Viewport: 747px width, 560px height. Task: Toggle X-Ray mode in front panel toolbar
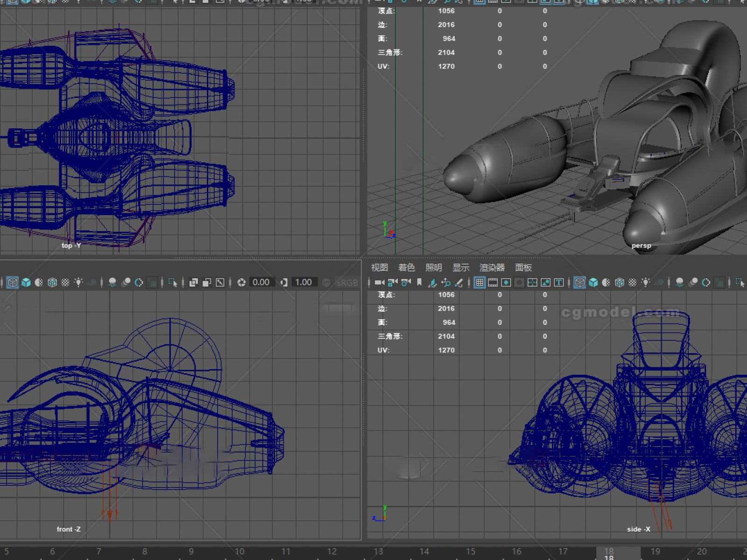click(194, 282)
